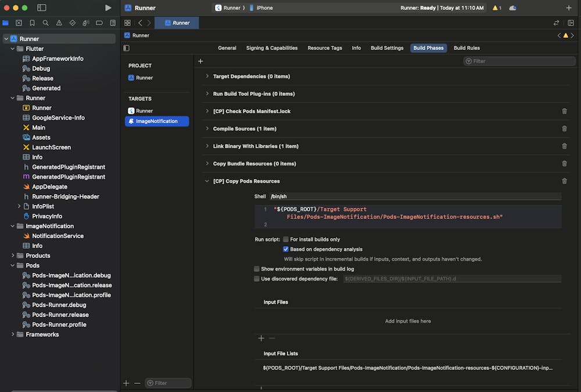Click the Run (play) button in toolbar

coord(108,8)
